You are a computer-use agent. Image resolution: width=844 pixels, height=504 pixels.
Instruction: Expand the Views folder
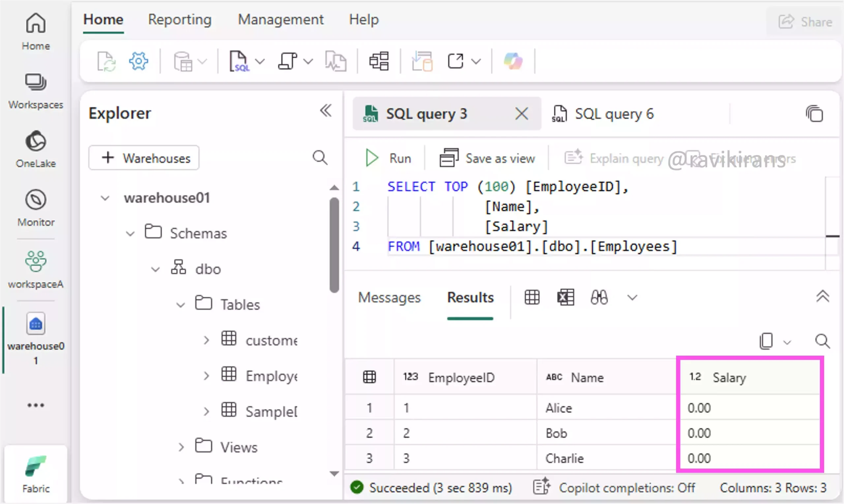click(181, 447)
